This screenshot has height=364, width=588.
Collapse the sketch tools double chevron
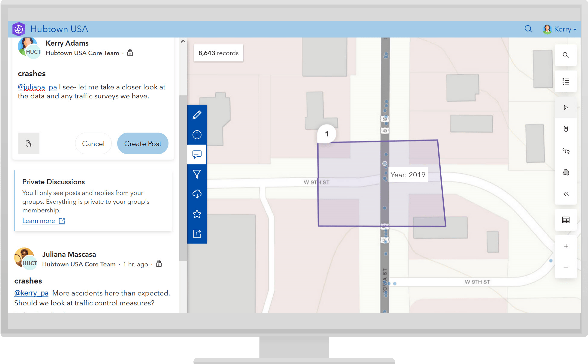point(566,194)
